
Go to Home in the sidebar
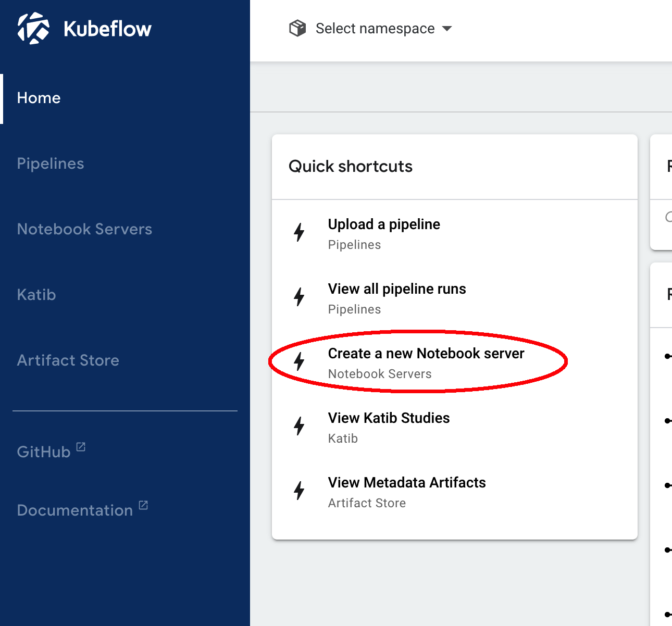[x=39, y=98]
